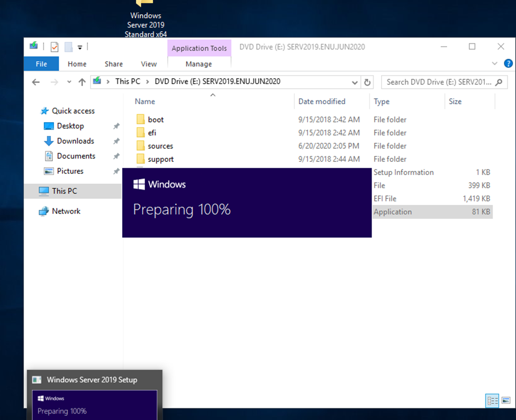Open the Customize Quick Access Toolbar dropdown
The width and height of the screenshot is (516, 420).
point(80,47)
